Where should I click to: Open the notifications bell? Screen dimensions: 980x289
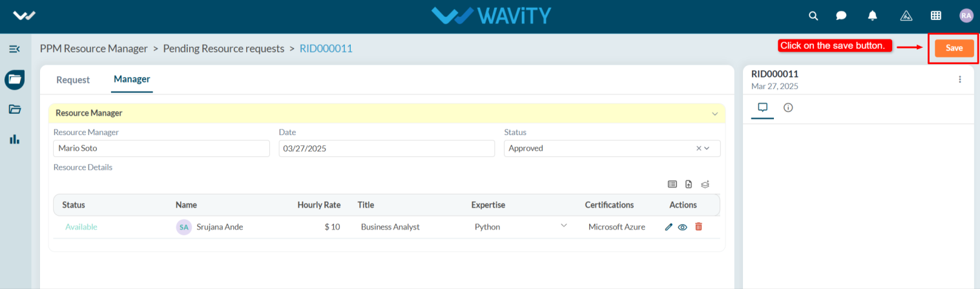[873, 16]
